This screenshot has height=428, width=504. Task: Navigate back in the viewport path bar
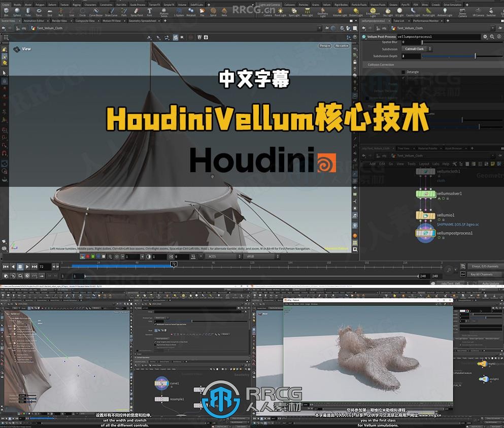coord(4,28)
